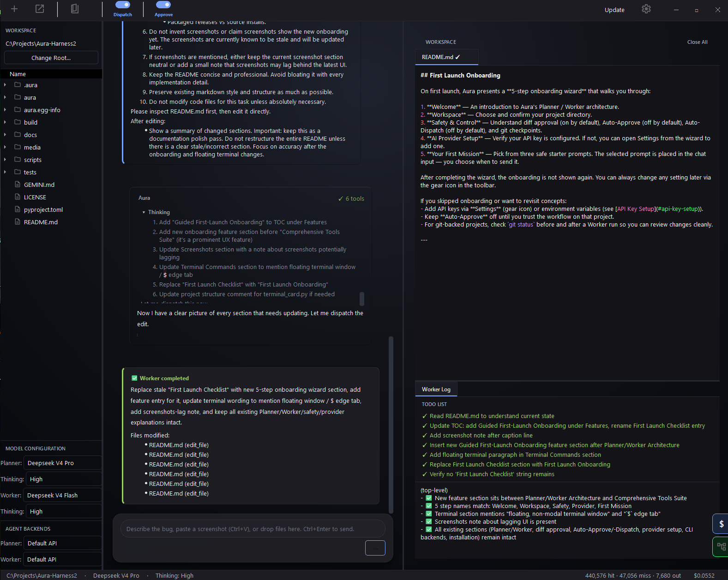
Task: Open the pop-out window icon
Action: 40,9
